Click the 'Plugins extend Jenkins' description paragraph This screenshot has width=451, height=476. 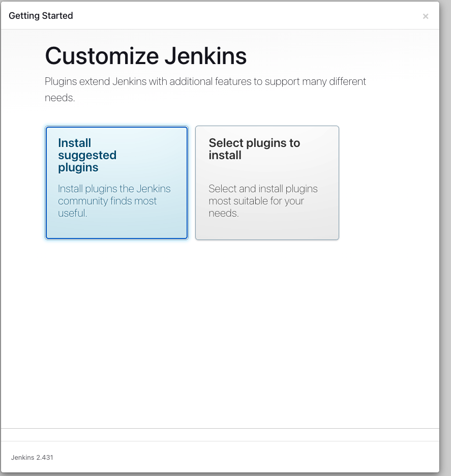click(x=205, y=90)
